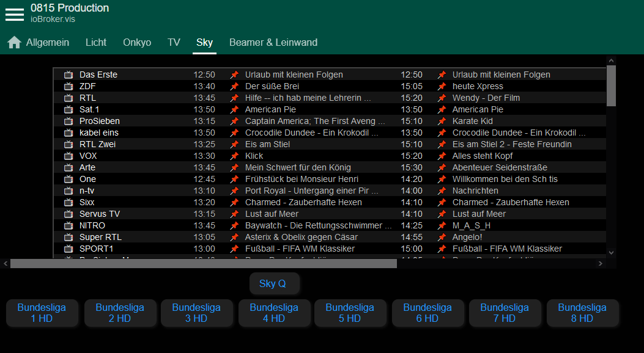Click the TV icon next to Das Erste
Viewport: 644px width, 353px height.
click(68, 75)
